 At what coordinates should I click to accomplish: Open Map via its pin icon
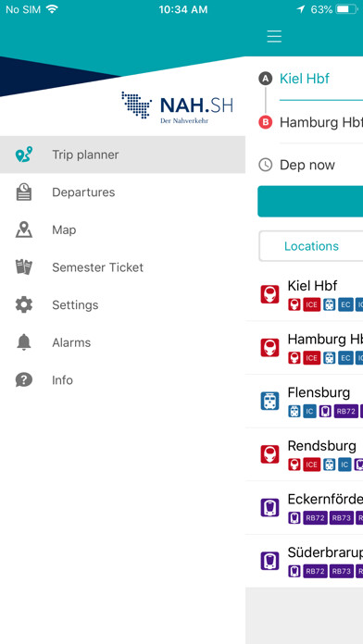click(24, 229)
